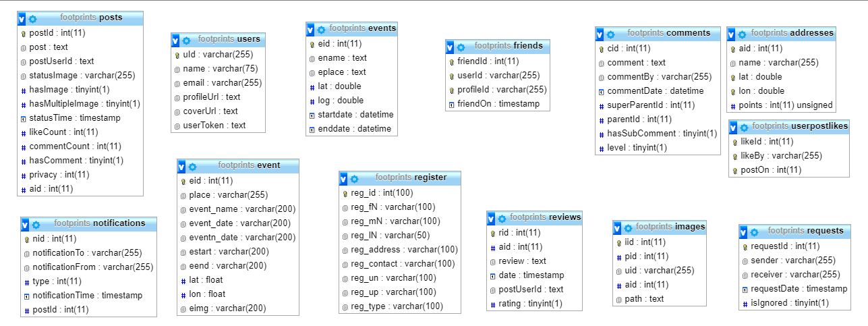Collapse the notifications table with its V toggle
This screenshot has width=868, height=326.
25,224
